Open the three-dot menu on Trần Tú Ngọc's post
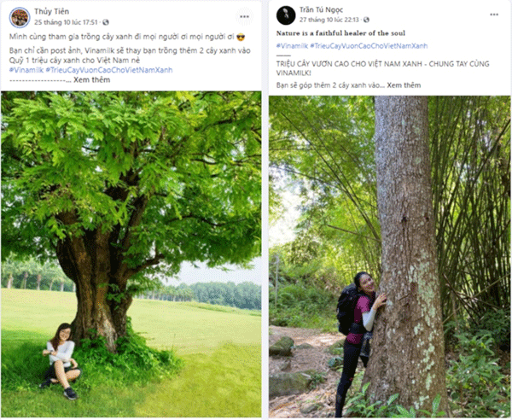 (x=494, y=15)
